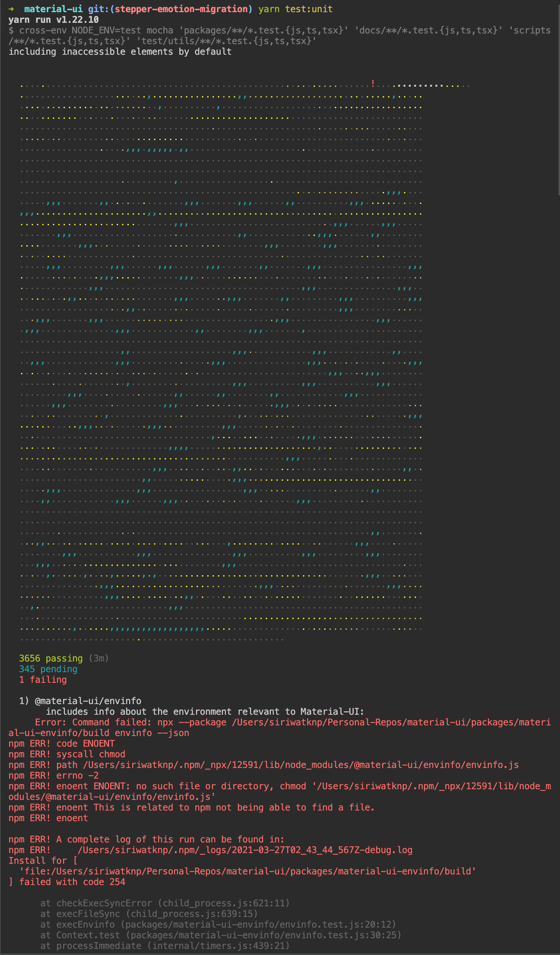Viewport: 560px width, 955px height.
Task: Click the 'Error: Command failed: npx' line
Action: [x=280, y=728]
